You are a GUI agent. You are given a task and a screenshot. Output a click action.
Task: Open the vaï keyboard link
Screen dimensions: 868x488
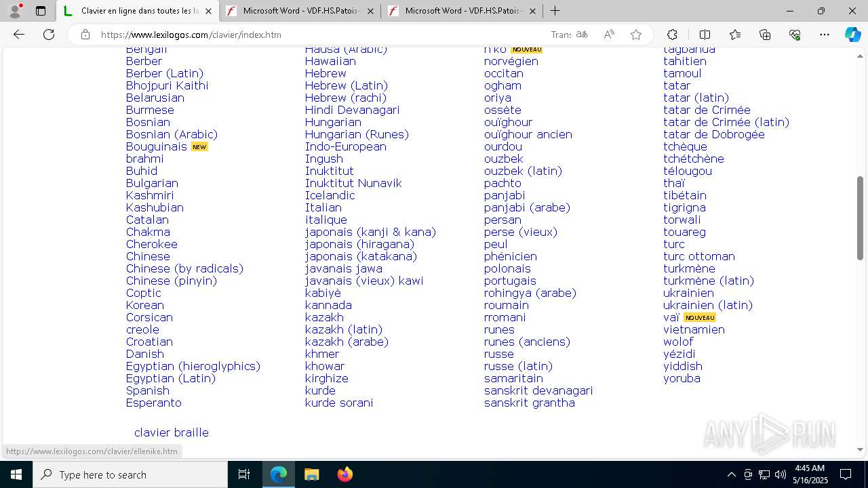pos(671,317)
